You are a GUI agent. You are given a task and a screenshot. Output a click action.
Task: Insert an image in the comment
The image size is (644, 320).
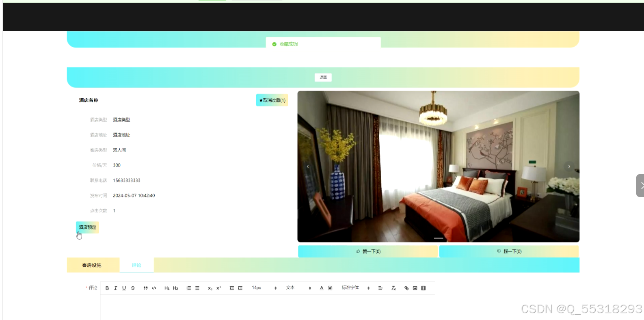pyautogui.click(x=415, y=288)
